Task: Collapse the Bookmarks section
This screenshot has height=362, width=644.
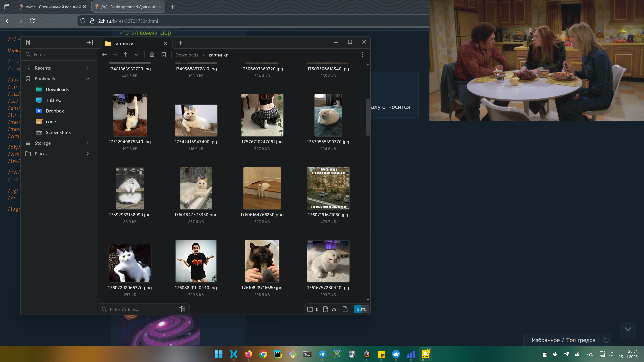Action: pos(88,79)
